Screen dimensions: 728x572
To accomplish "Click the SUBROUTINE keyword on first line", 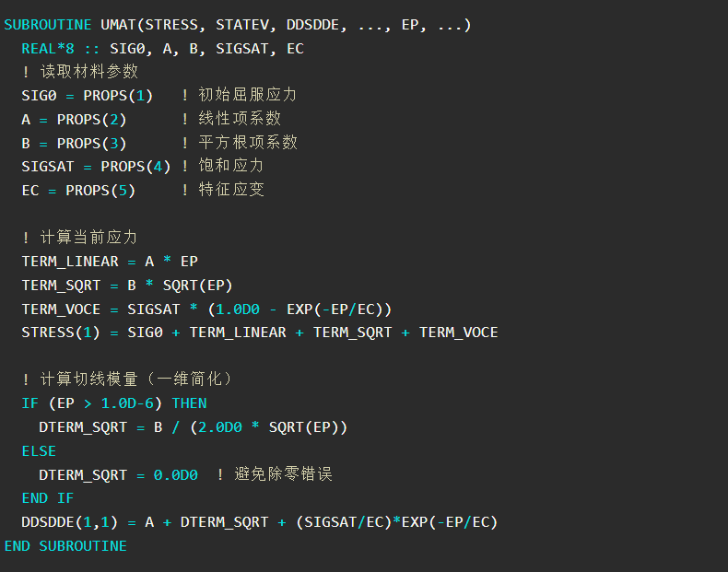I will click(x=48, y=25).
